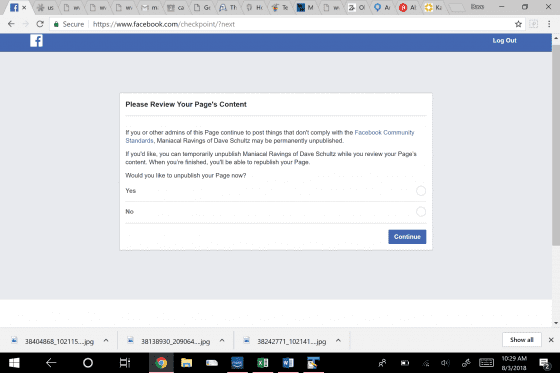Image resolution: width=560 pixels, height=373 pixels.
Task: Open the Action Center notifications icon
Action: click(545, 364)
